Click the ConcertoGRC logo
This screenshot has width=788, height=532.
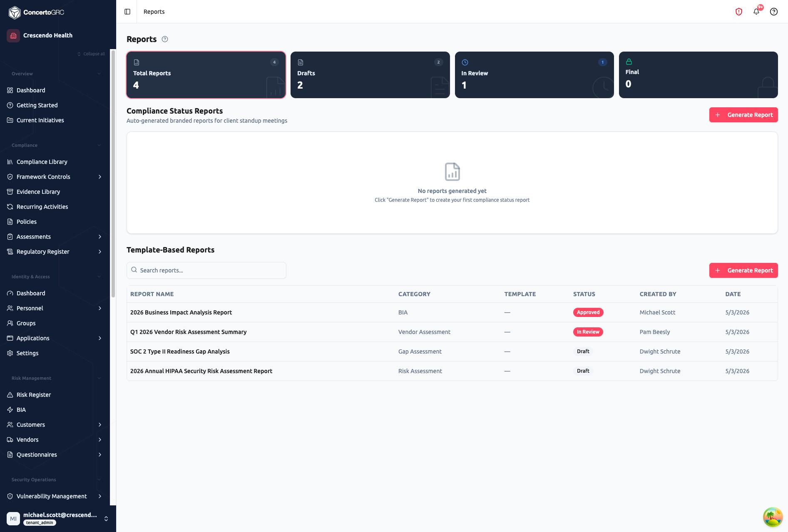click(x=36, y=12)
